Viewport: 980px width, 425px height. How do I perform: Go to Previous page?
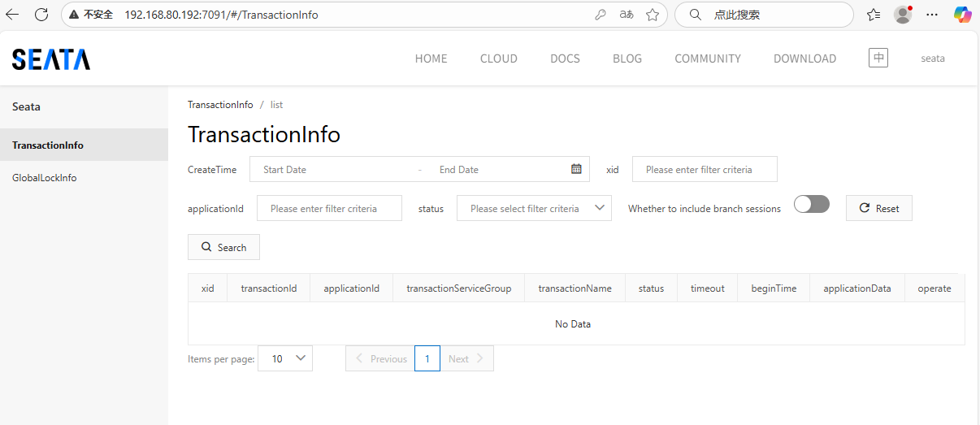pos(380,358)
